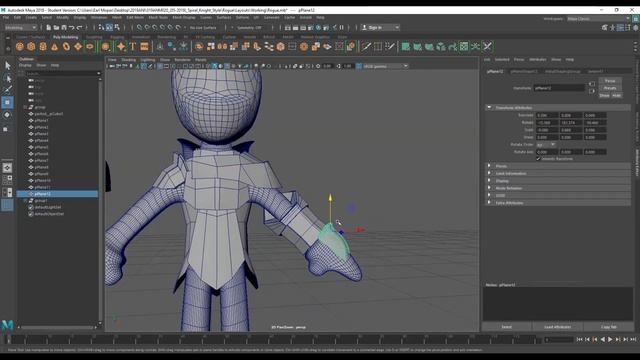
Task: Click the Undo arrow icon
Action: pos(71,27)
